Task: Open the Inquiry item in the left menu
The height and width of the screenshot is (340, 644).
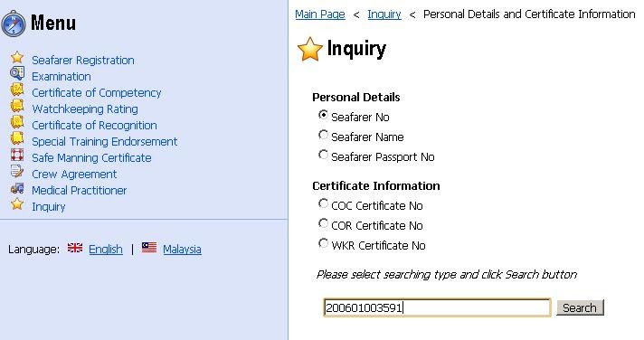Action: point(49,206)
